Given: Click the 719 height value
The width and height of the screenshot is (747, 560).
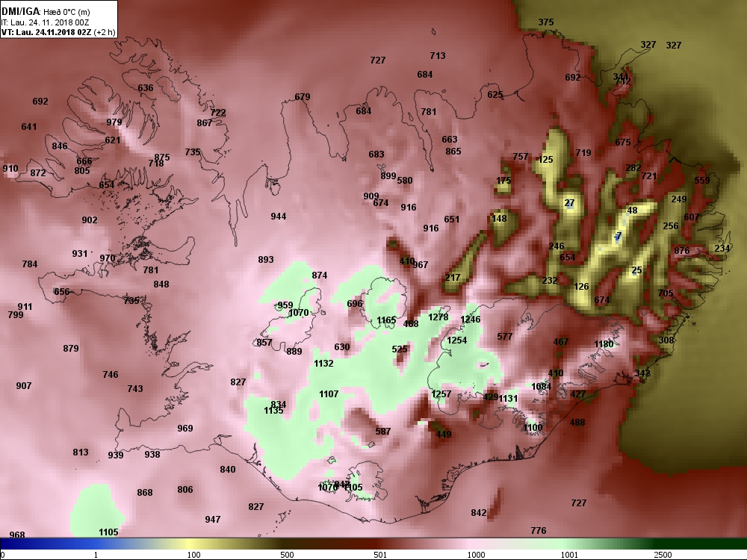Looking at the screenshot, I should (x=583, y=153).
